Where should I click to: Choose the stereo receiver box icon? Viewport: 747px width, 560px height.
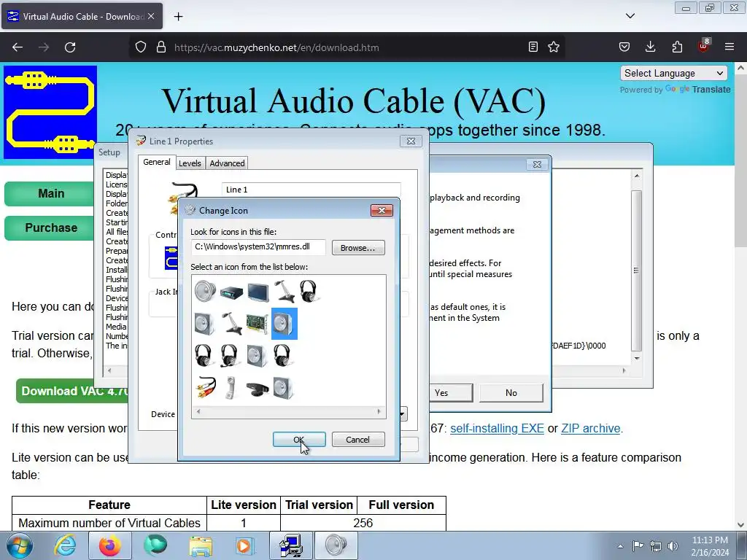pyautogui.click(x=231, y=292)
